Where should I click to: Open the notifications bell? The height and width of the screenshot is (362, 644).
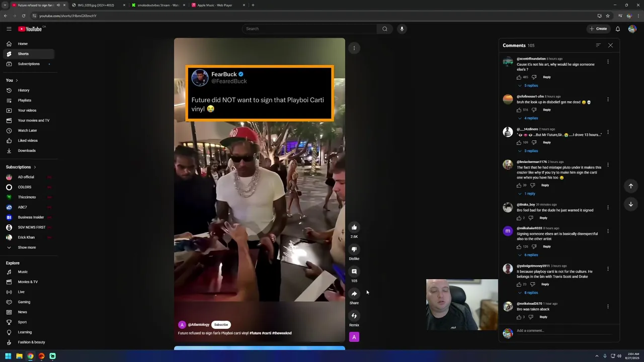[x=618, y=29]
